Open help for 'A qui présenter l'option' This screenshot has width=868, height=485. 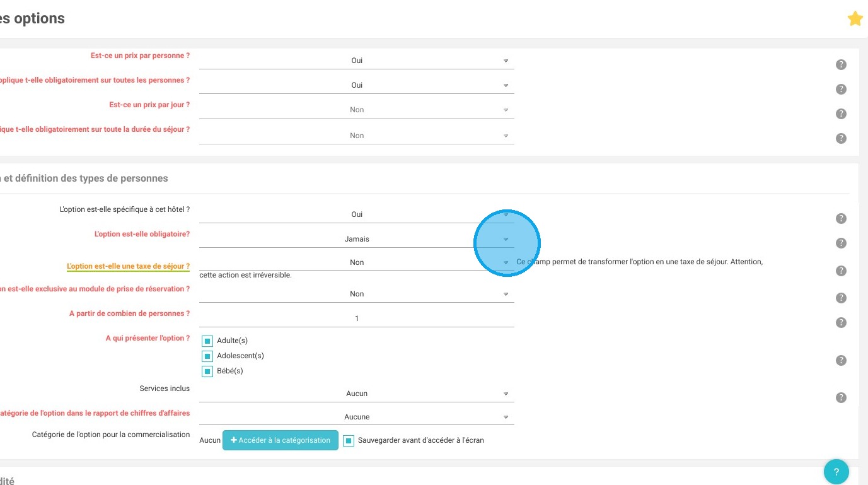point(841,361)
